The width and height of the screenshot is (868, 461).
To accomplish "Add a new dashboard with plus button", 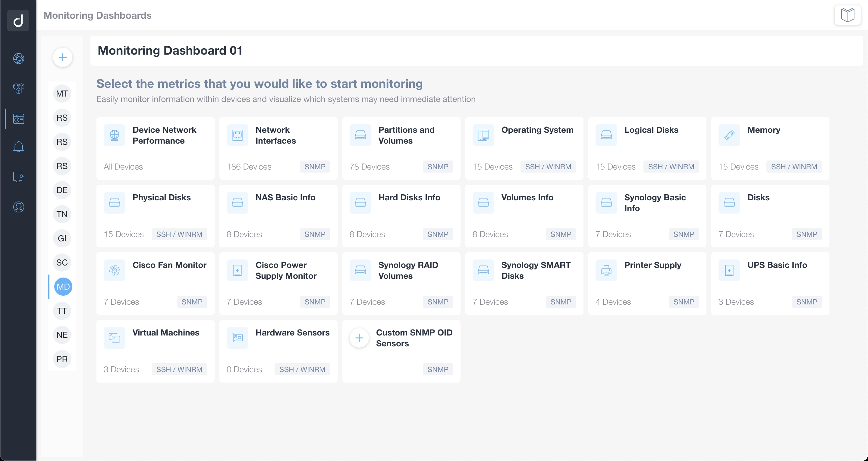I will click(x=62, y=57).
